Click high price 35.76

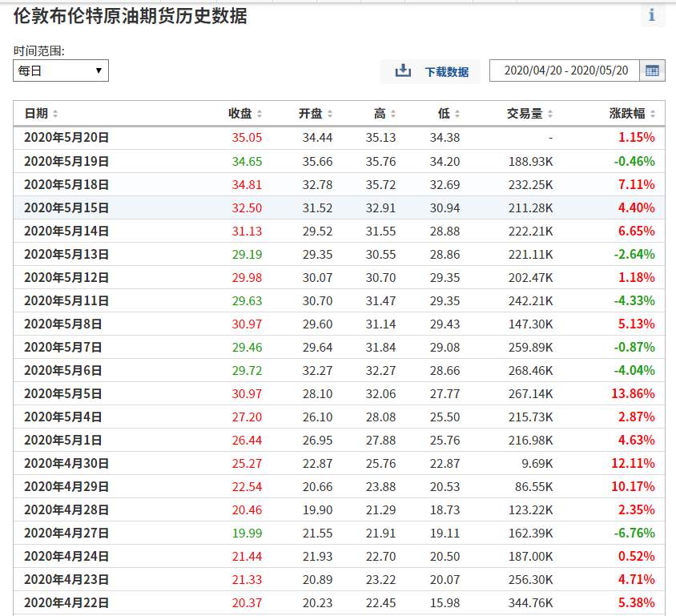(x=380, y=162)
